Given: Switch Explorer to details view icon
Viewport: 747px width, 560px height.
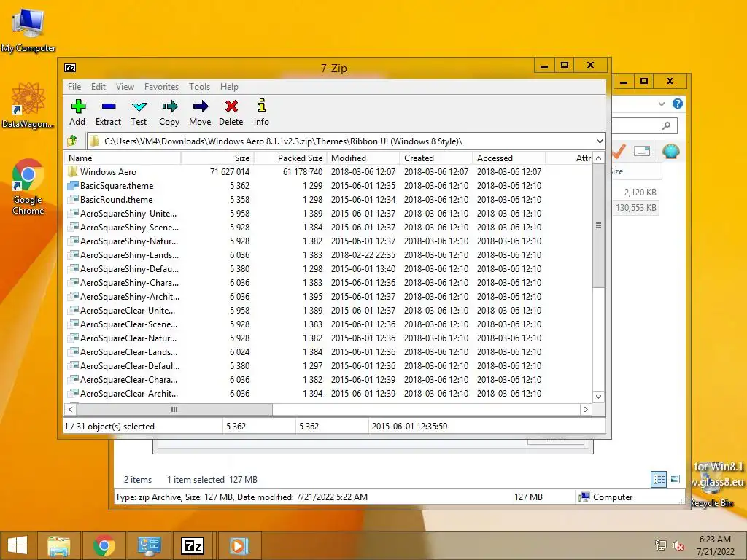Looking at the screenshot, I should click(659, 479).
